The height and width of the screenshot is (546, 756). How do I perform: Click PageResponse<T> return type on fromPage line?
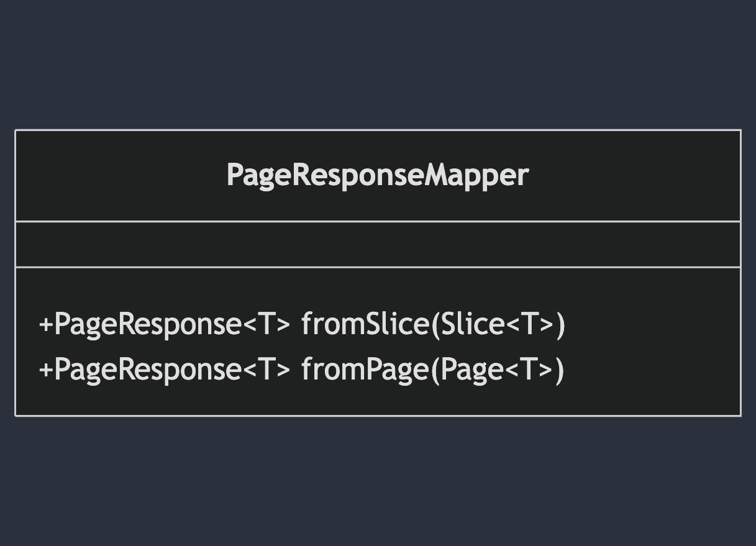pos(172,370)
